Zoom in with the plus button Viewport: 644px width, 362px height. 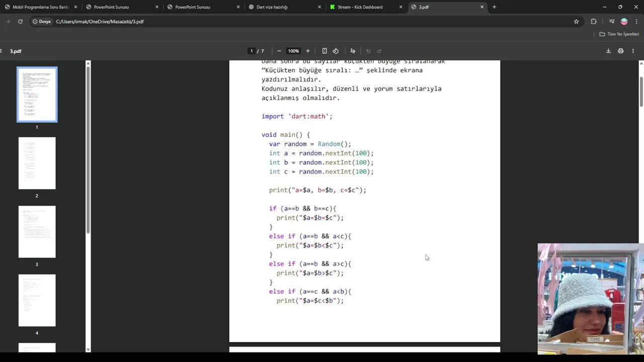coord(308,51)
